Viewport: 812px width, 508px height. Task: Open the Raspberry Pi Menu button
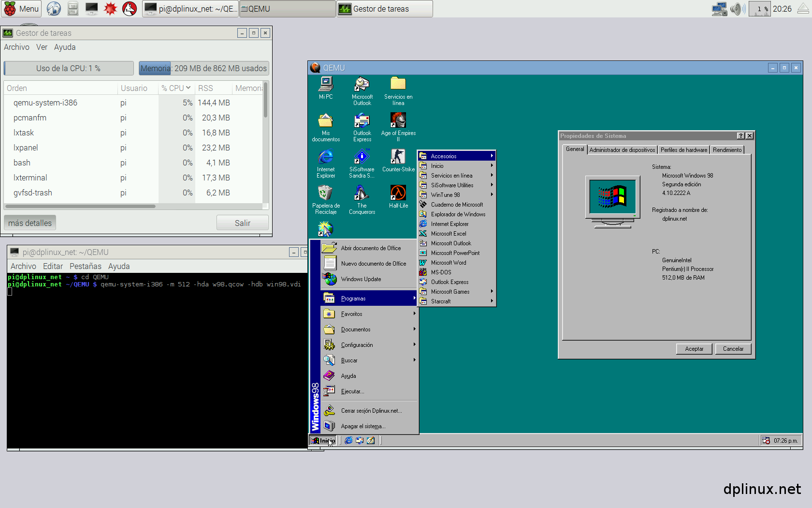pos(21,9)
